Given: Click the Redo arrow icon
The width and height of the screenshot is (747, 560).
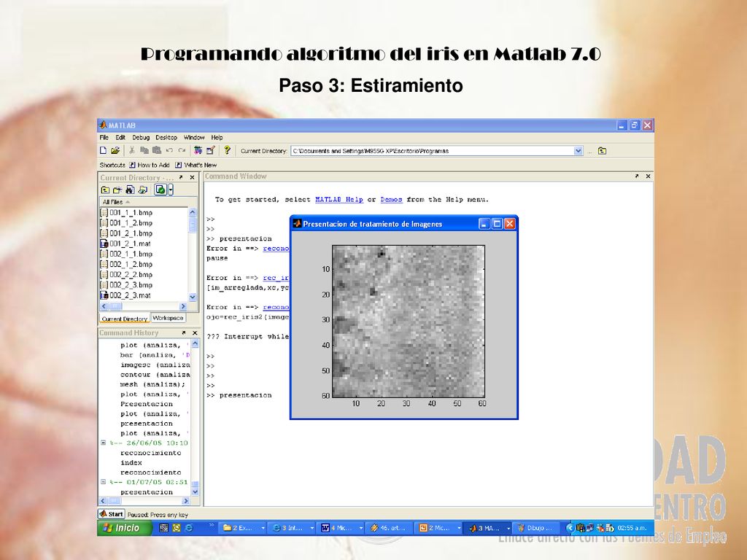Looking at the screenshot, I should [x=182, y=150].
